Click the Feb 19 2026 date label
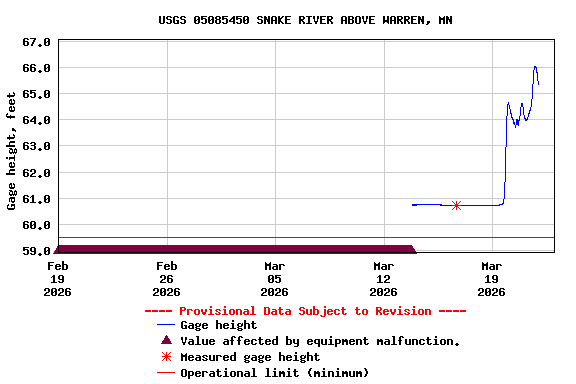Image resolution: width=576 pixels, height=384 pixels. pyautogui.click(x=58, y=279)
